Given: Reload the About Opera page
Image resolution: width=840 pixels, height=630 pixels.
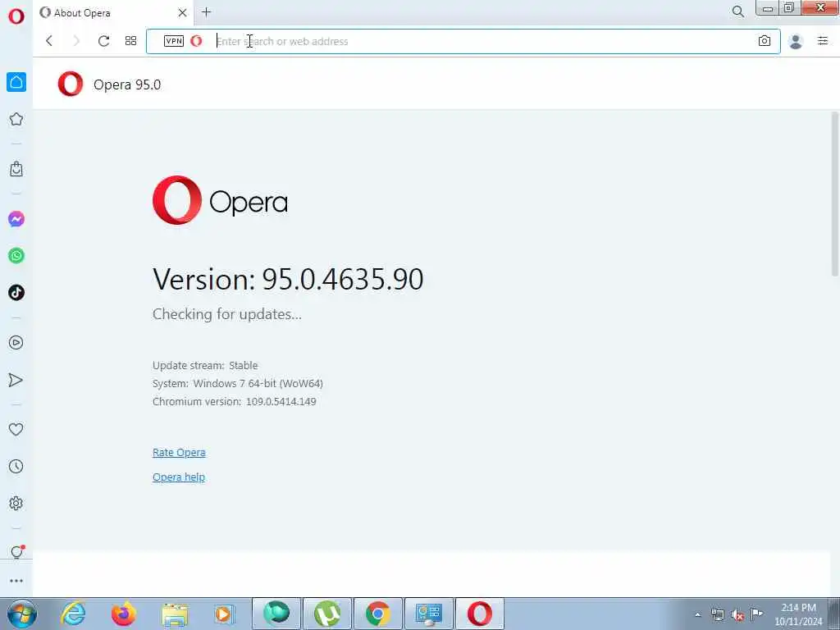Looking at the screenshot, I should (104, 41).
